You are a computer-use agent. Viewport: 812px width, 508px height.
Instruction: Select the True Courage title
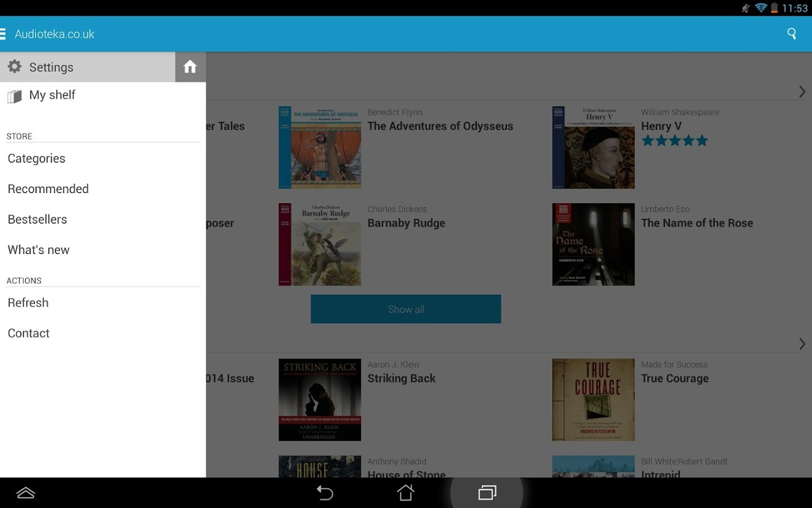pos(675,379)
